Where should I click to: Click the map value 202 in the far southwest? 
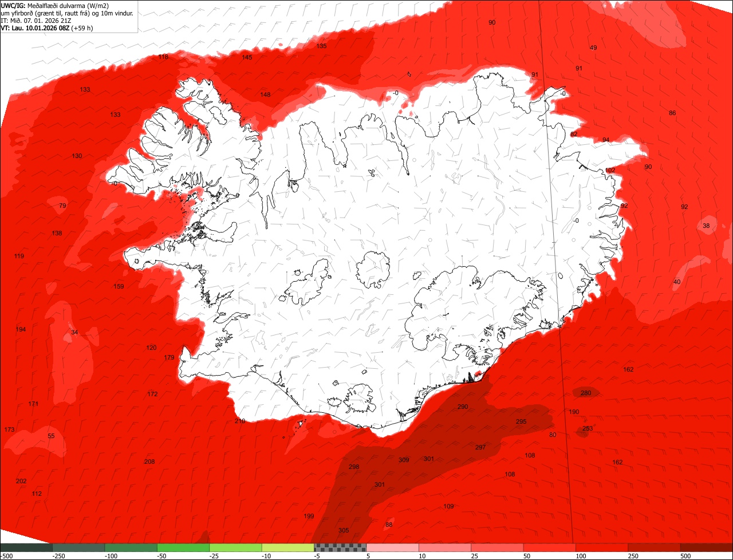(x=21, y=481)
